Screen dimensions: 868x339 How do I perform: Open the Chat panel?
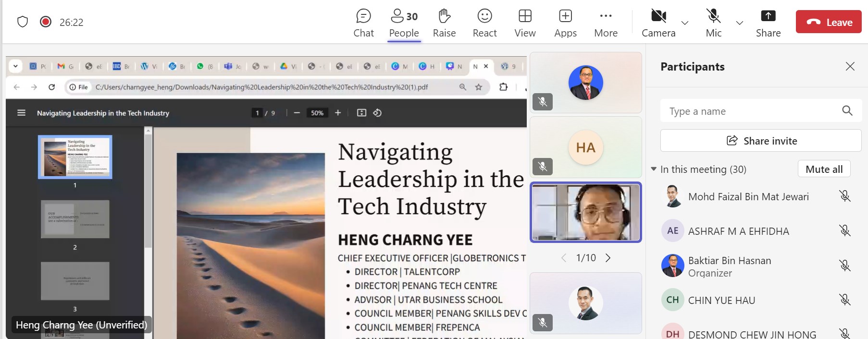tap(363, 23)
